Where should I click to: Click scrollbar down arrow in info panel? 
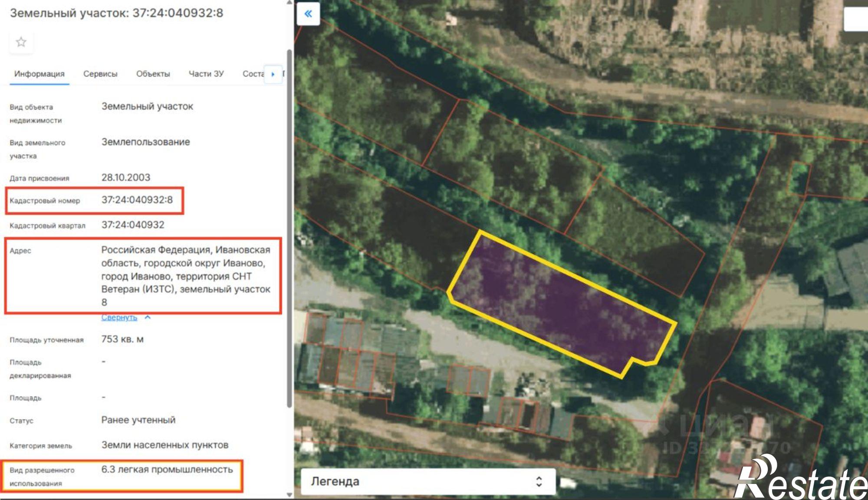(x=289, y=495)
